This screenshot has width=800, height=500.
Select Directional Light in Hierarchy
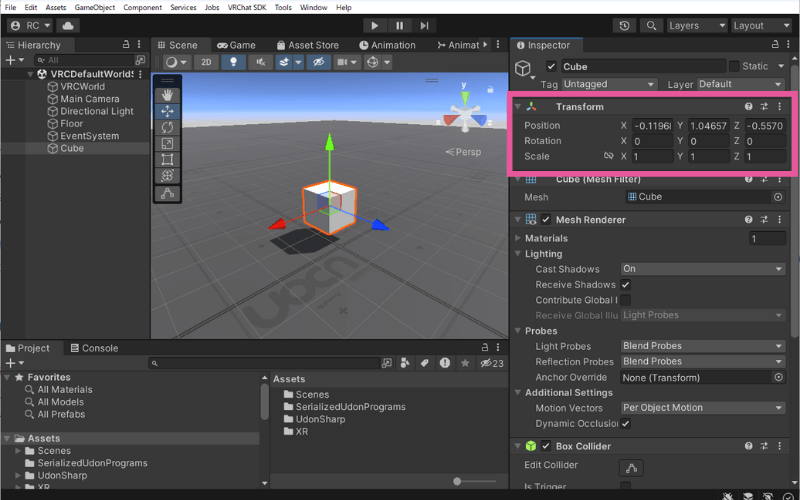(x=96, y=111)
